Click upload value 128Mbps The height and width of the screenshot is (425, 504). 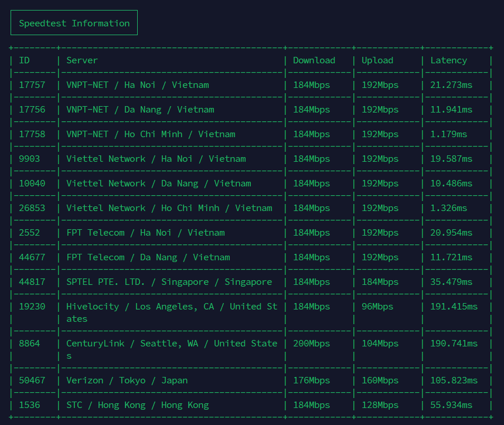(x=380, y=404)
